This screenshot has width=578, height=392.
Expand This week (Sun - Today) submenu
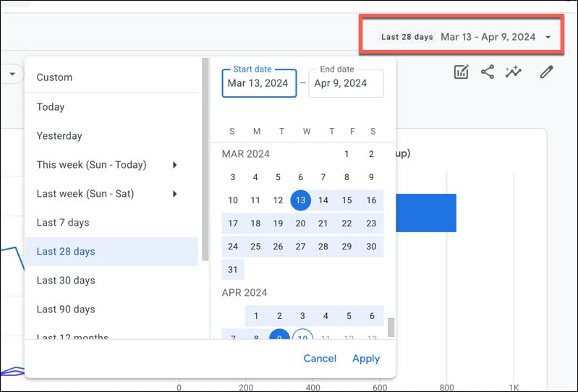point(174,165)
